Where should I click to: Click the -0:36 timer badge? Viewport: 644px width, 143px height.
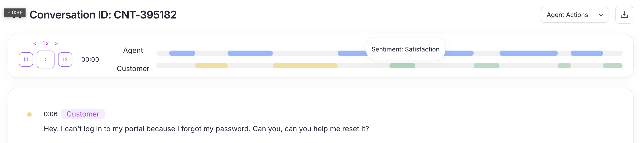click(x=15, y=12)
